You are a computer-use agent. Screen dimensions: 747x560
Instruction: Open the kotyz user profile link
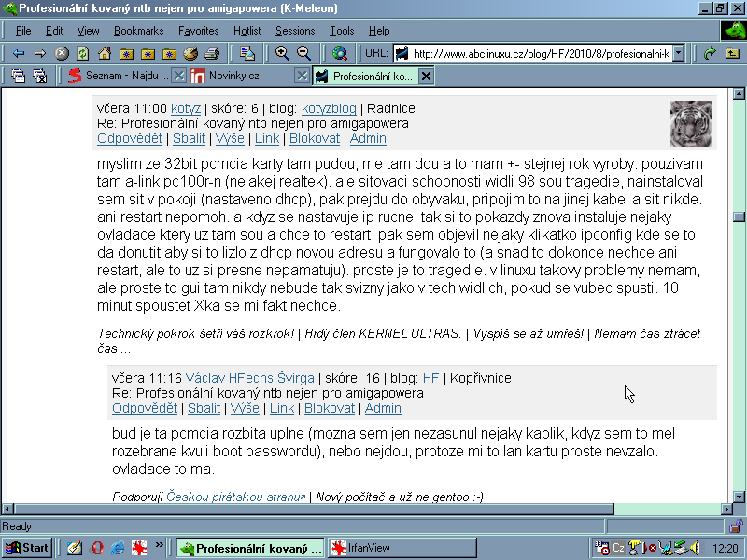186,108
